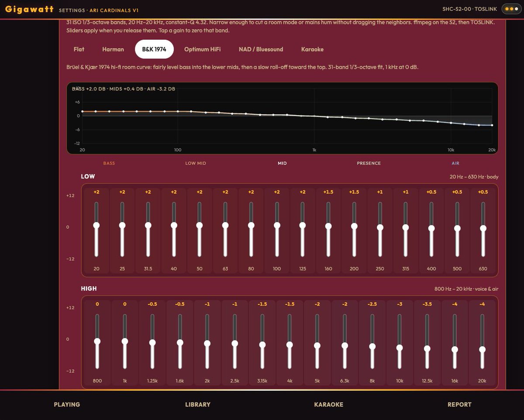Click the 160 Hz band slider
Screen dimensions: 524x420
328,230
